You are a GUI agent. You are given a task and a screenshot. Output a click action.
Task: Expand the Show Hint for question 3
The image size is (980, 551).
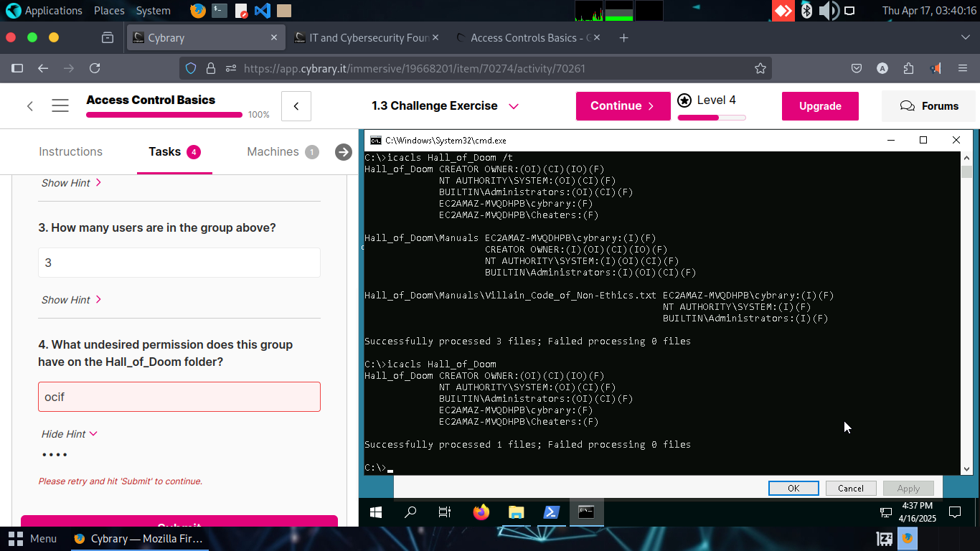point(71,300)
